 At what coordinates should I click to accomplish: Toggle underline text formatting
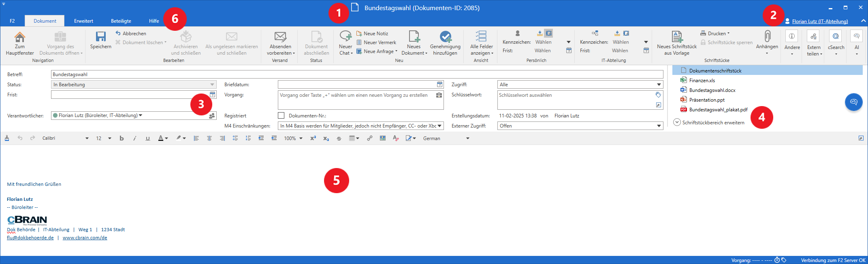(x=148, y=138)
